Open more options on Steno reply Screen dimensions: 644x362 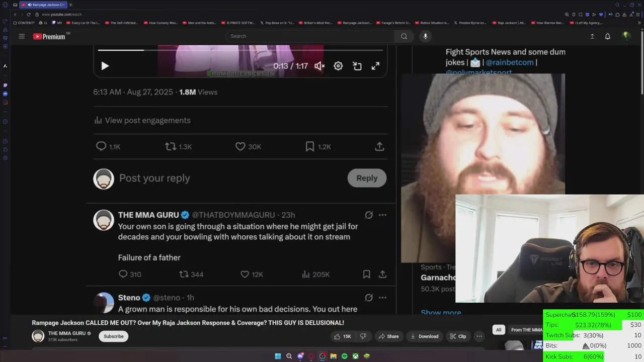[382, 298]
